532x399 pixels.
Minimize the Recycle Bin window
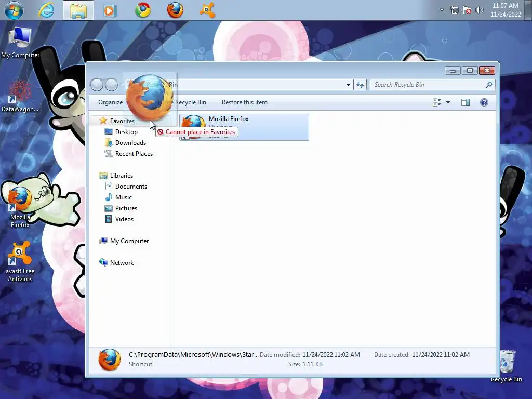[x=453, y=71]
